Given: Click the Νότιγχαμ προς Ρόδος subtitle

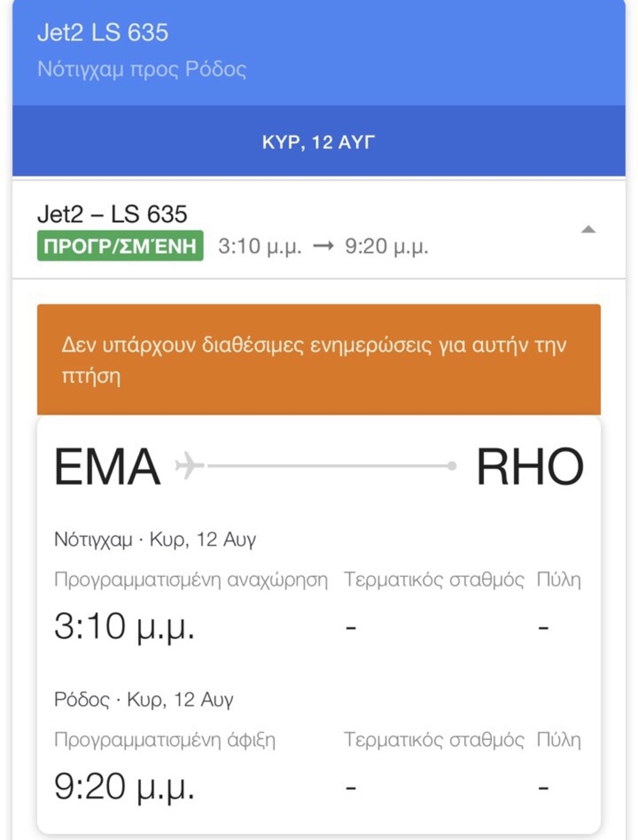Looking at the screenshot, I should tap(142, 69).
